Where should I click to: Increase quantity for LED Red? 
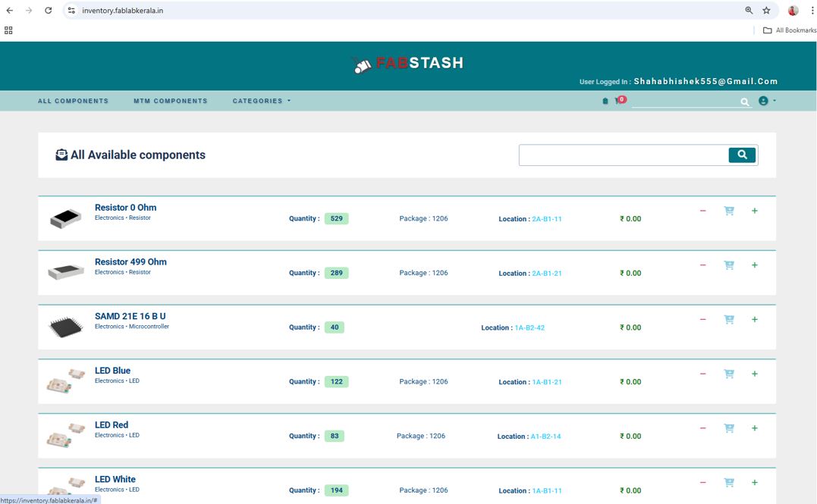[x=755, y=428]
